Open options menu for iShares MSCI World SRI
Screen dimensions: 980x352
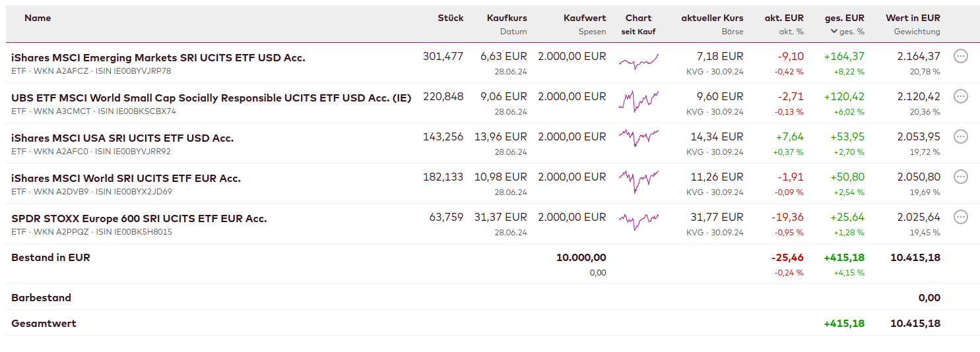(961, 177)
